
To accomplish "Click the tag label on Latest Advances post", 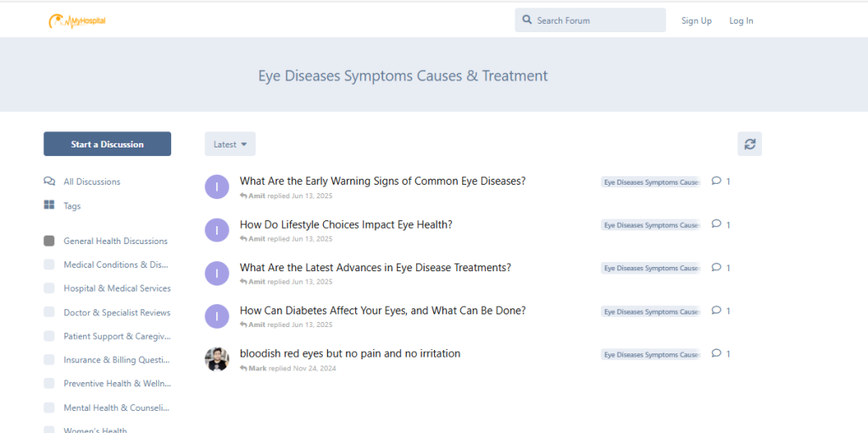I will coord(651,269).
